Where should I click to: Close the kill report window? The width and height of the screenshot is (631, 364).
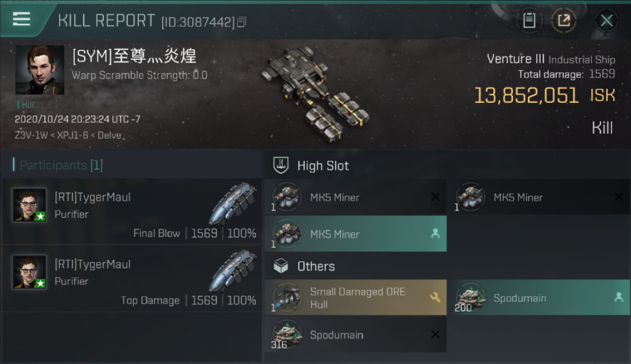coord(606,20)
